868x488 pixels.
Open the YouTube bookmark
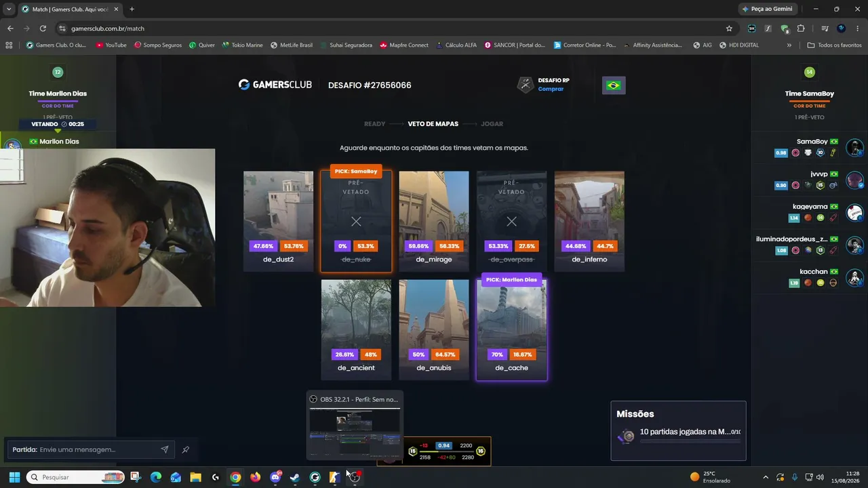pyautogui.click(x=111, y=45)
